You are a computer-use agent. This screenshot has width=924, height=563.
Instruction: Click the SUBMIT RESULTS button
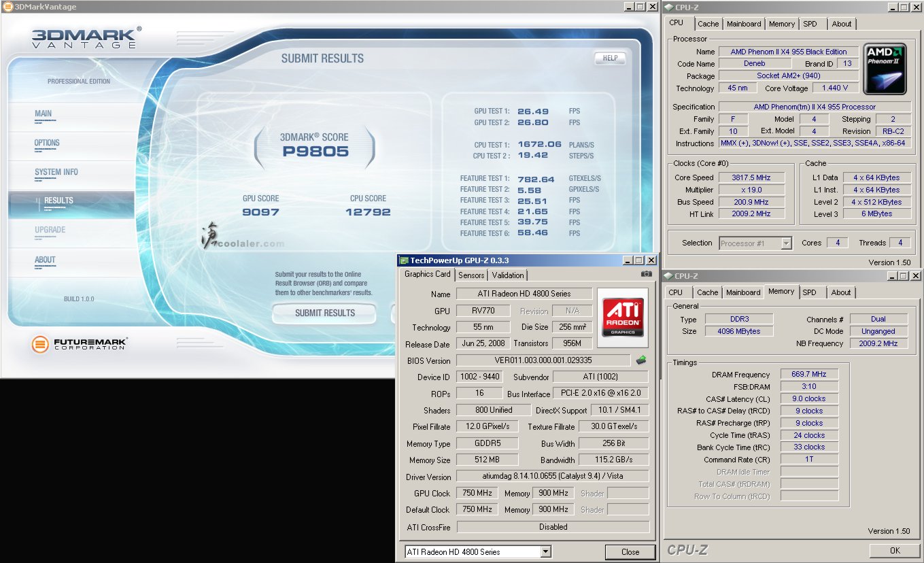pyautogui.click(x=325, y=313)
